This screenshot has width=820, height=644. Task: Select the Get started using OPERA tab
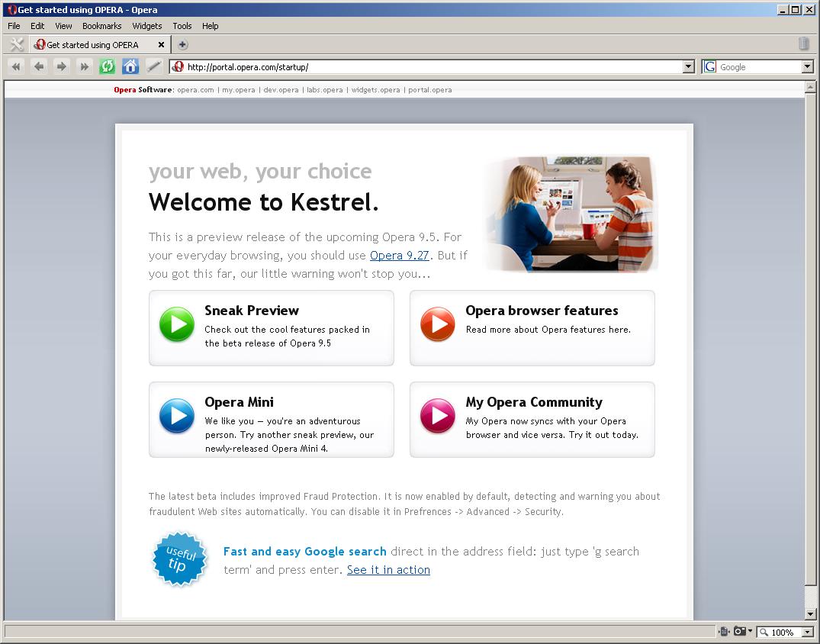coord(99,45)
